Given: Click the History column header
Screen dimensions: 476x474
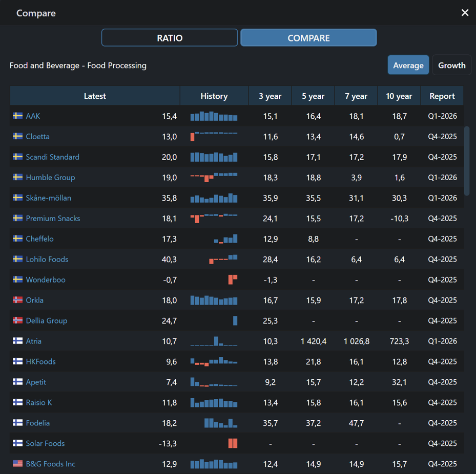Looking at the screenshot, I should pos(214,96).
